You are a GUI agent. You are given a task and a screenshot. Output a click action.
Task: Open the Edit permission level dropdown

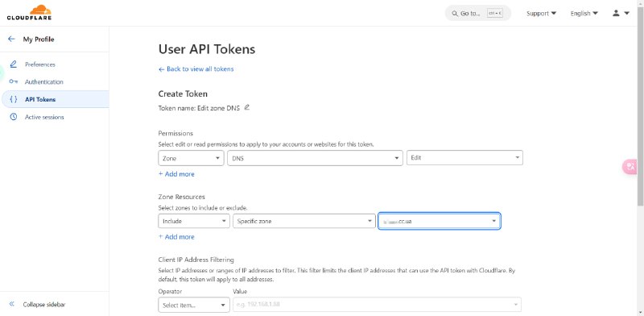[464, 157]
